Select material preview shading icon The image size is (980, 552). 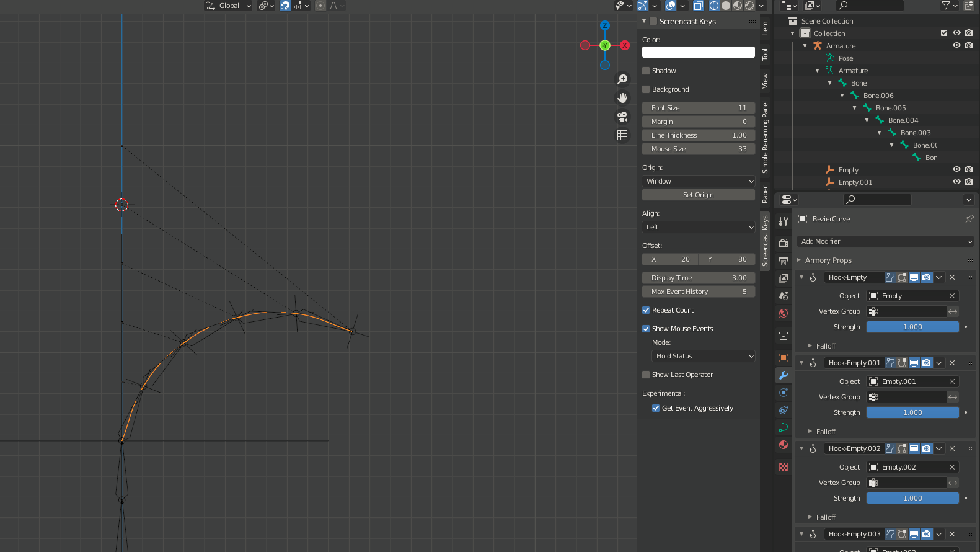738,6
